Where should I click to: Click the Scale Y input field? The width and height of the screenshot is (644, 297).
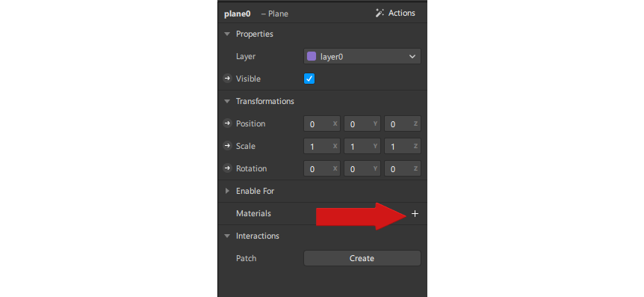click(362, 146)
